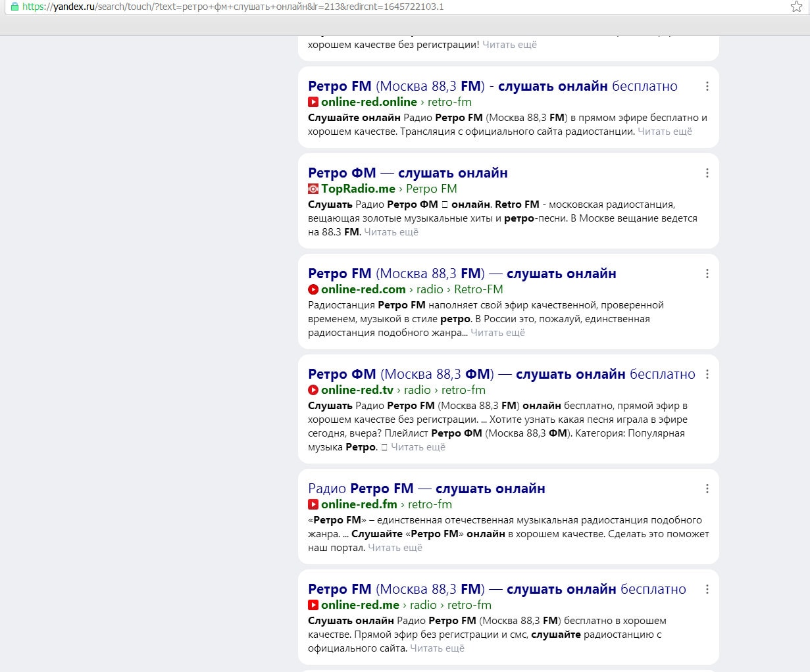Click snippet text 'Категория: Популярная'
This screenshot has width=810, height=672.
(630, 433)
